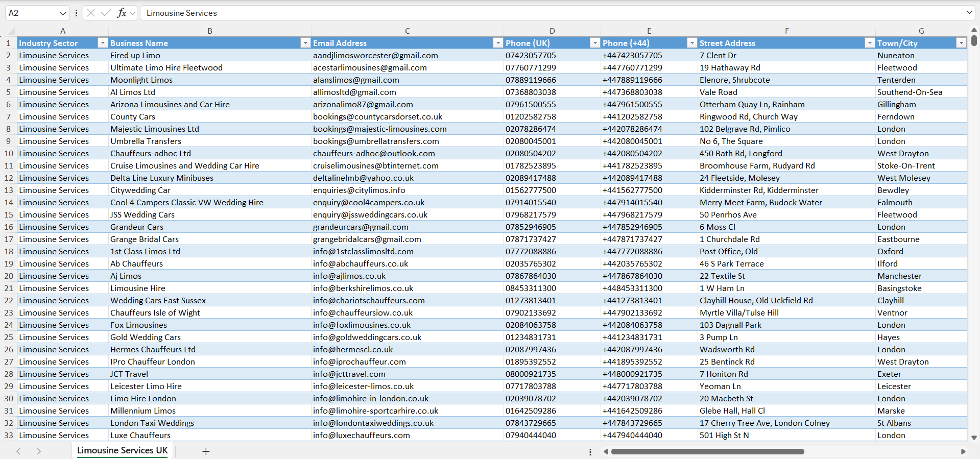Select cell +442035765302
The image size is (980, 459).
[x=649, y=263]
